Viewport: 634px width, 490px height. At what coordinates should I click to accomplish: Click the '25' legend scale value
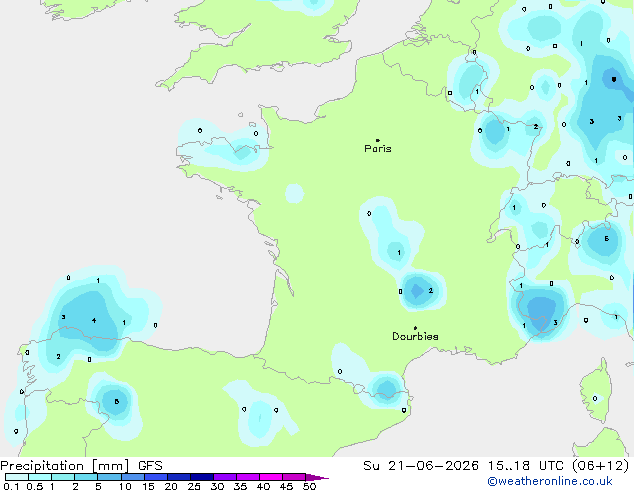194,486
